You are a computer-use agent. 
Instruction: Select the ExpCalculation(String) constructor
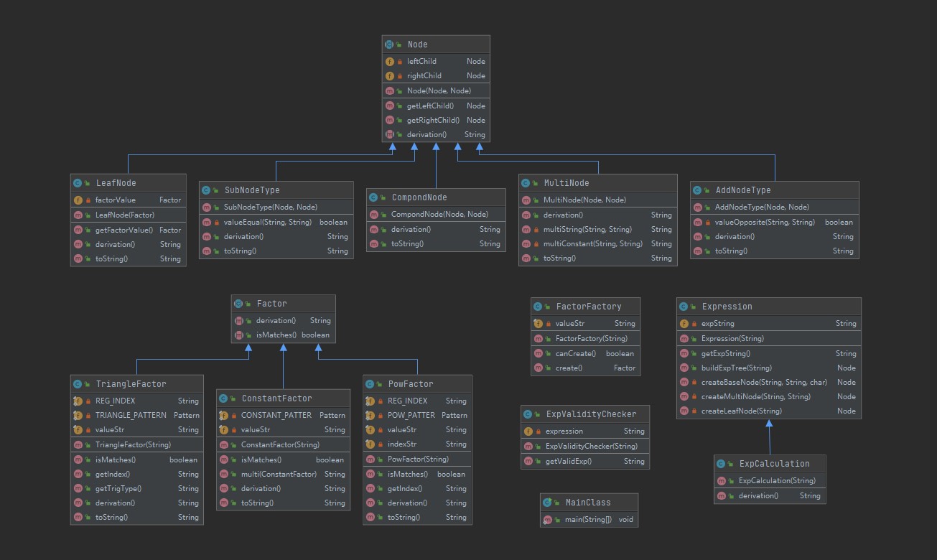point(770,480)
